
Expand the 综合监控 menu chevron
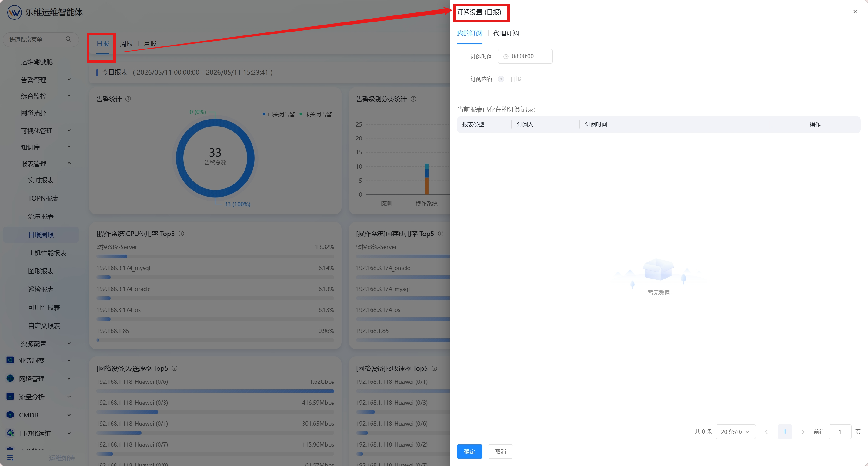[69, 96]
